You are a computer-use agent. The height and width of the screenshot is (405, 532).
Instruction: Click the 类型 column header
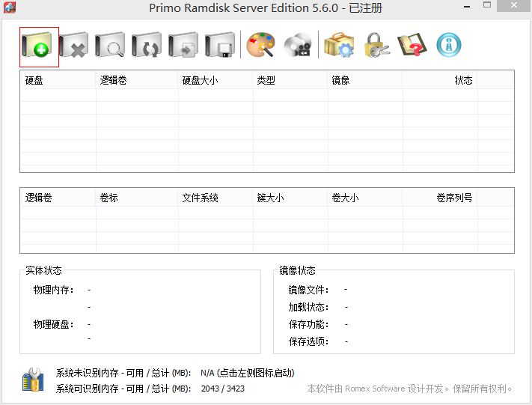point(290,80)
